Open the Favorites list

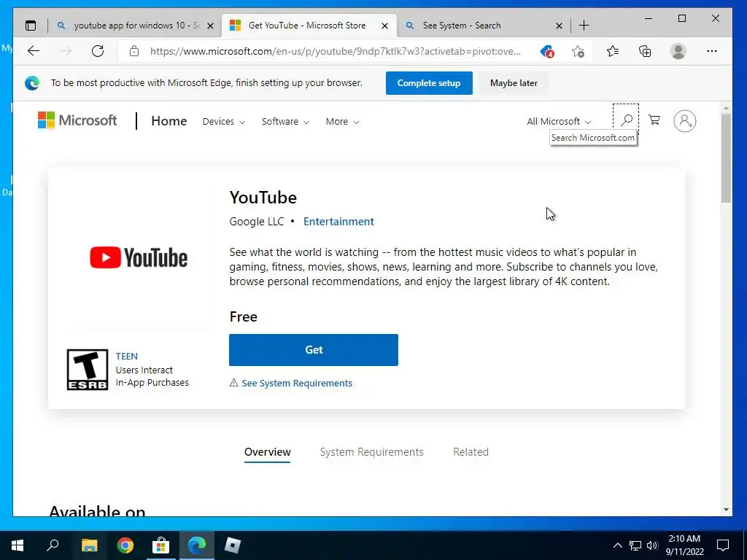coord(613,51)
